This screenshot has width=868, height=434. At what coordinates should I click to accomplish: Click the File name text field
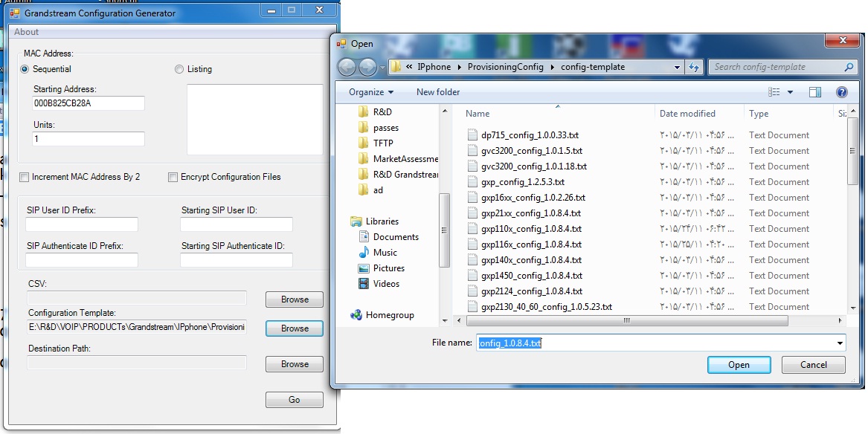tap(655, 343)
